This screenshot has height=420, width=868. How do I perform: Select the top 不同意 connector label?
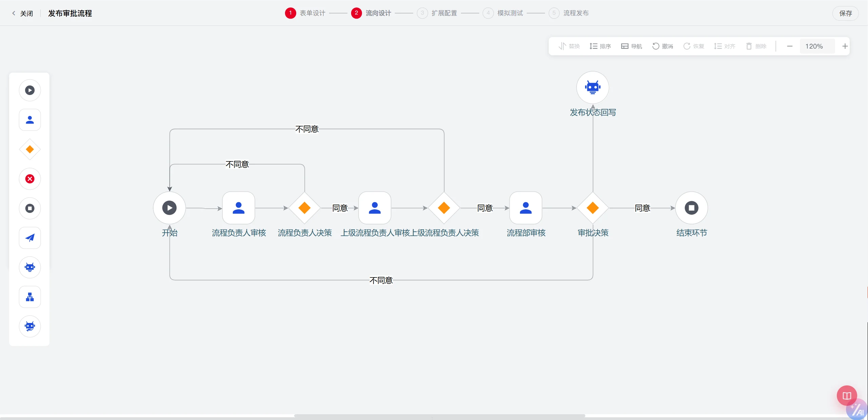[307, 129]
